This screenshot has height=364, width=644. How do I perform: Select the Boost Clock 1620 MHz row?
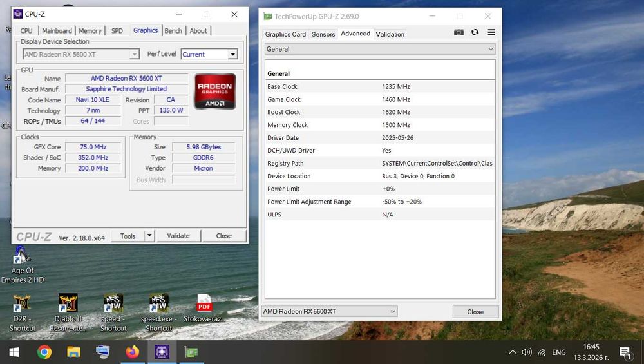pos(380,111)
